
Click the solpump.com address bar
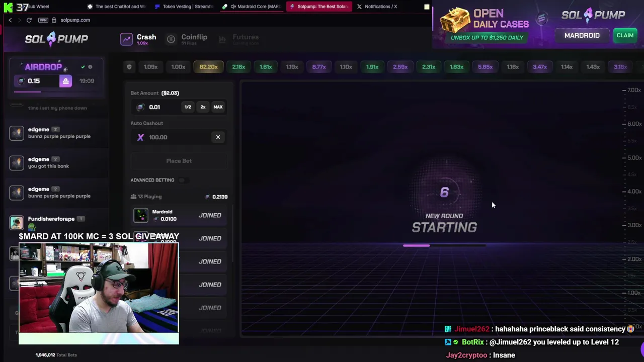(x=75, y=20)
